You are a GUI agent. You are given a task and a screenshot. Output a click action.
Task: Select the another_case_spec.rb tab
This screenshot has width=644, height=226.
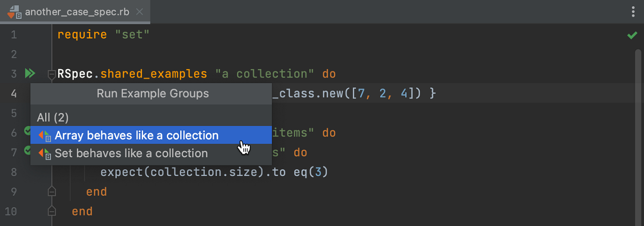click(77, 12)
